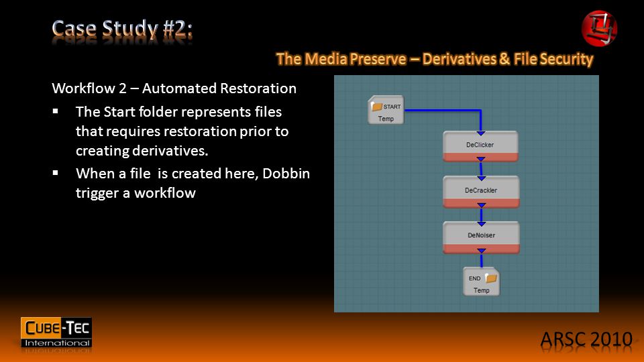
Task: Click the red Cube-Tec logo sphere
Action: click(x=599, y=28)
